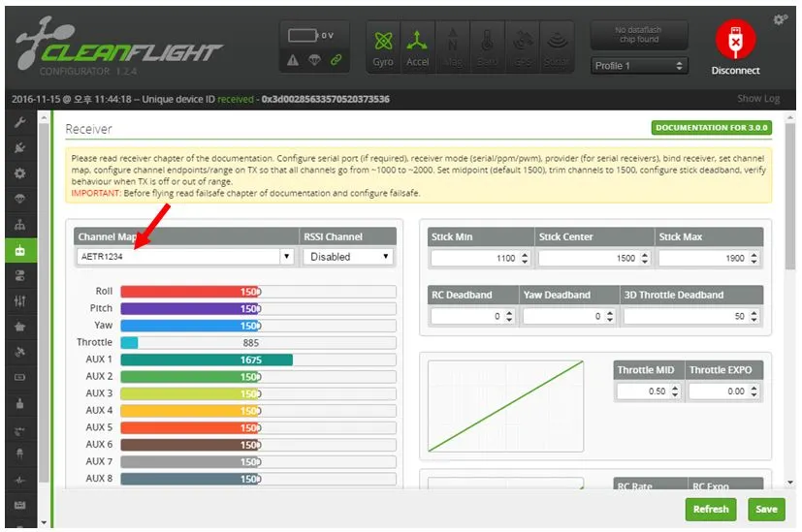Open the Configuration gear icon in sidebar
The width and height of the screenshot is (802, 532).
click(20, 173)
